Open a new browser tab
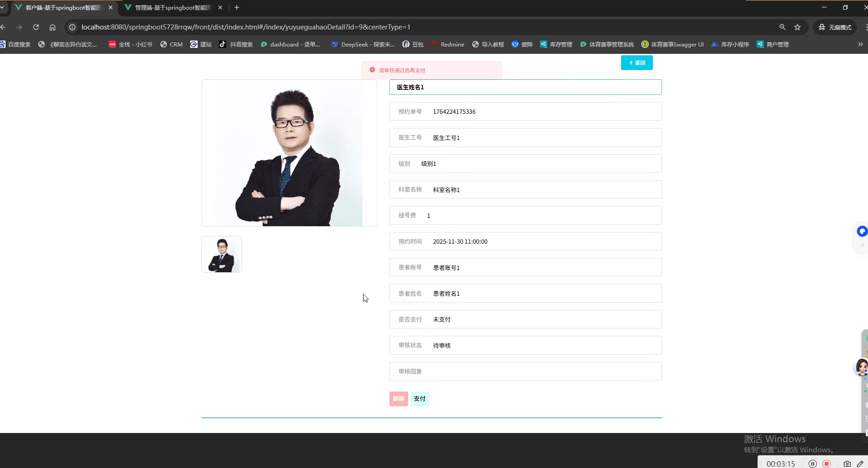Image resolution: width=868 pixels, height=468 pixels. coord(237,7)
